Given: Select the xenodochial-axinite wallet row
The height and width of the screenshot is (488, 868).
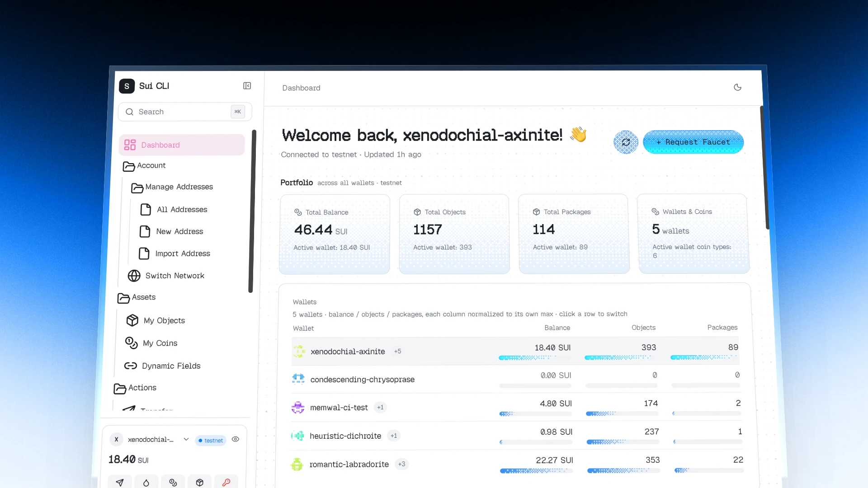Looking at the screenshot, I should click(515, 351).
